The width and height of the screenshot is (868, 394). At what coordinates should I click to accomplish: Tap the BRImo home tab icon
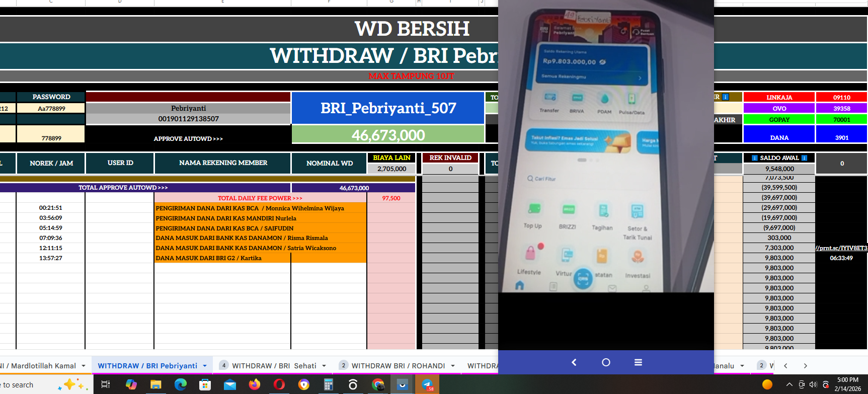coord(520,285)
